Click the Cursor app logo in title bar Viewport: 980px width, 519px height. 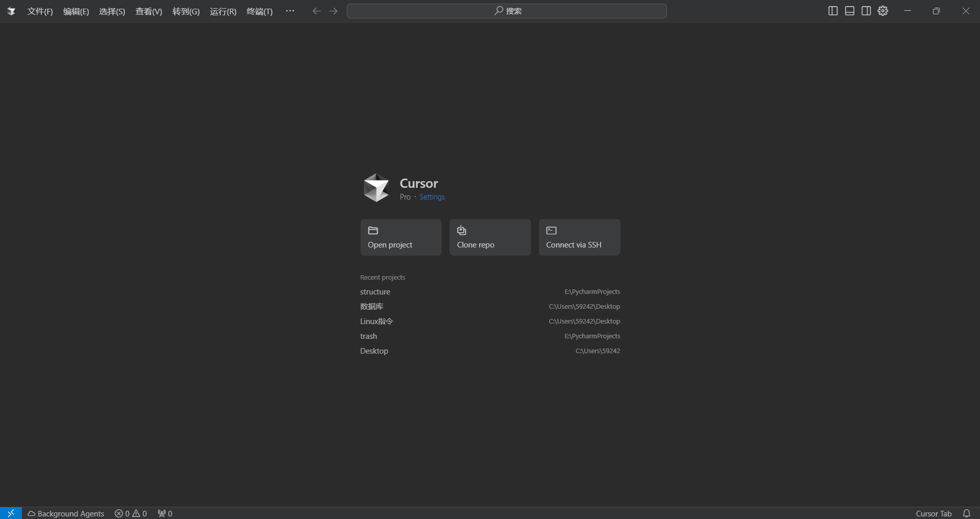tap(11, 11)
